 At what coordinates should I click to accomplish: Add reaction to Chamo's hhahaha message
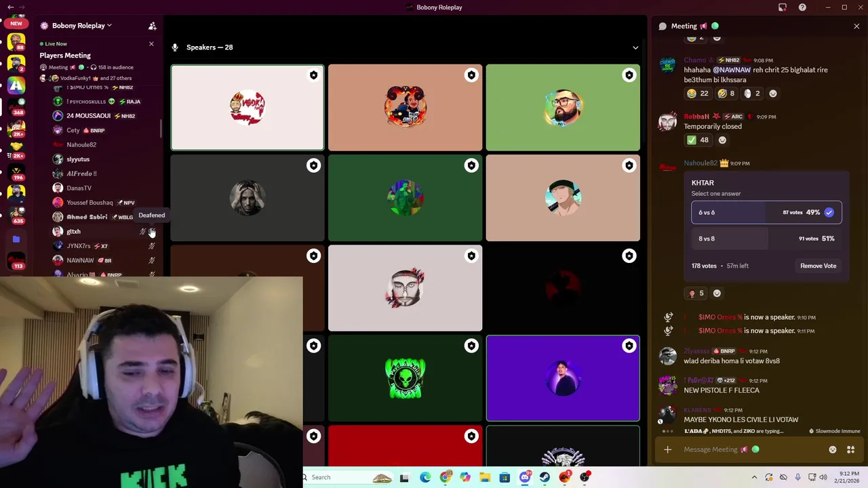tap(773, 94)
